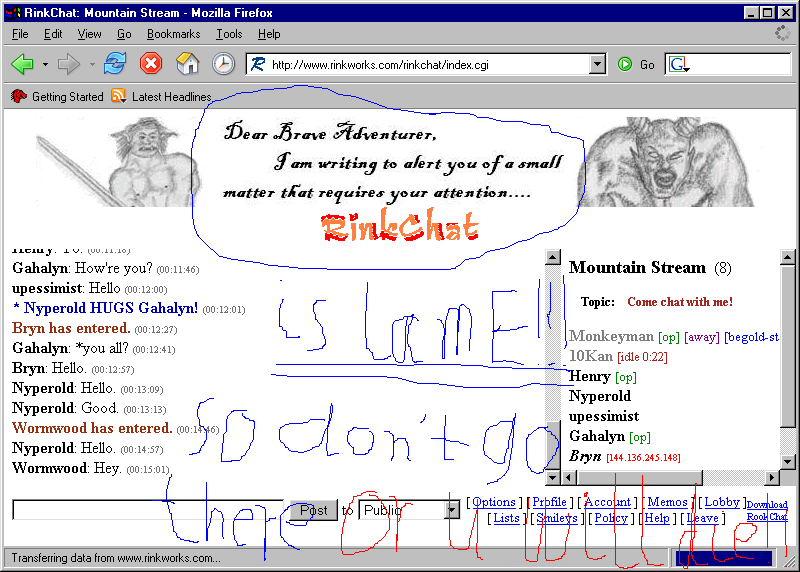This screenshot has height=572, width=800.
Task: Click the Firefox throbber activity icon
Action: point(783,34)
